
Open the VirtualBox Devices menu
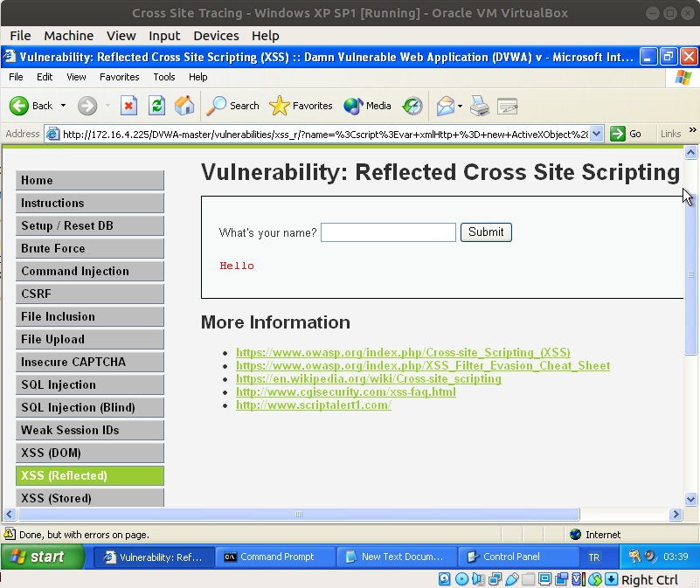[216, 36]
